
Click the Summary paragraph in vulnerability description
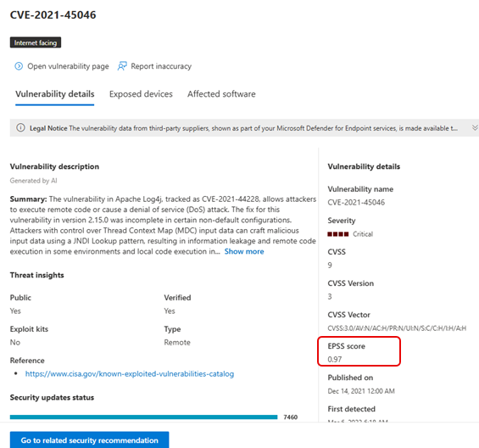pos(163,226)
